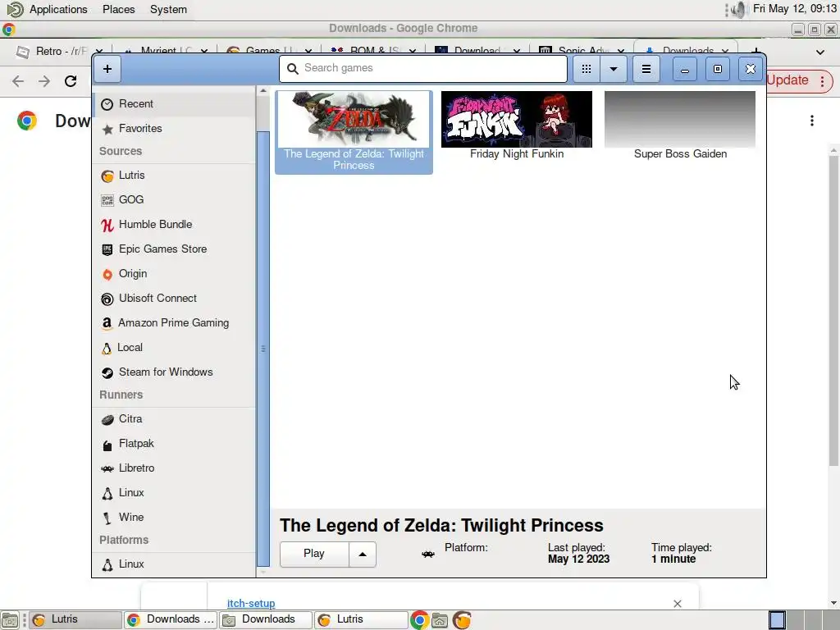This screenshot has width=840, height=630.
Task: Select the Wine runner
Action: click(174, 518)
